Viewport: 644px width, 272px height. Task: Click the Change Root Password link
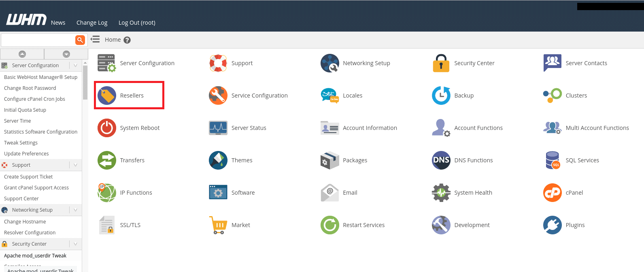pos(30,88)
